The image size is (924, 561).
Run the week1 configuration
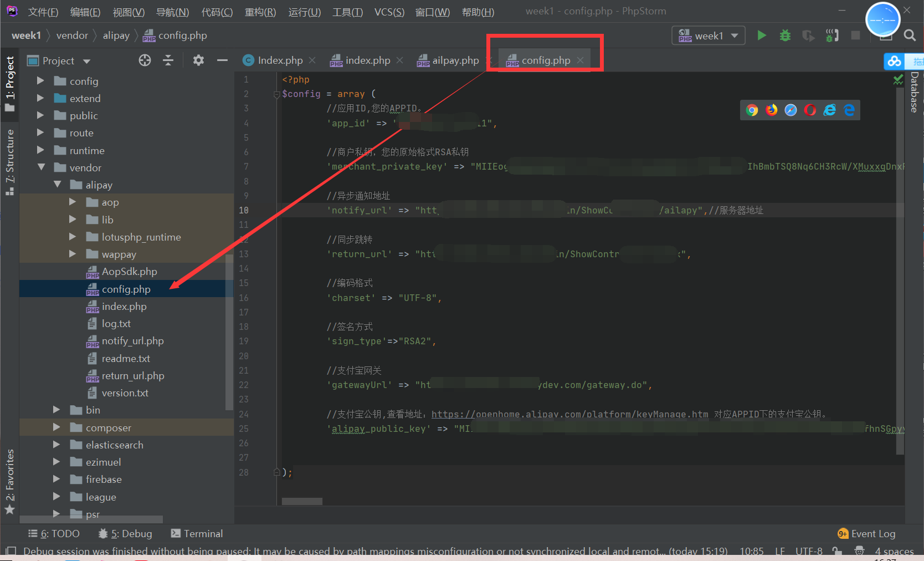[x=762, y=35]
